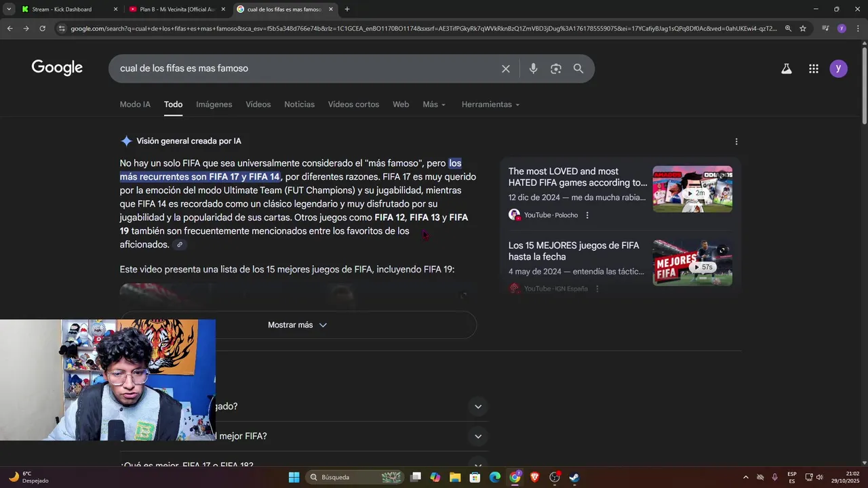The width and height of the screenshot is (868, 488).
Task: Switch to the Plan B - Mi Vecinita tab
Action: [x=177, y=9]
